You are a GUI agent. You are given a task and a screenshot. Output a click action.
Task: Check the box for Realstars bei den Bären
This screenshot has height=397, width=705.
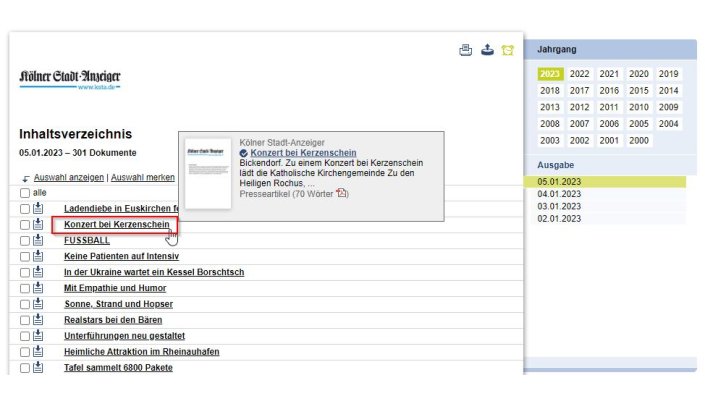tap(25, 320)
